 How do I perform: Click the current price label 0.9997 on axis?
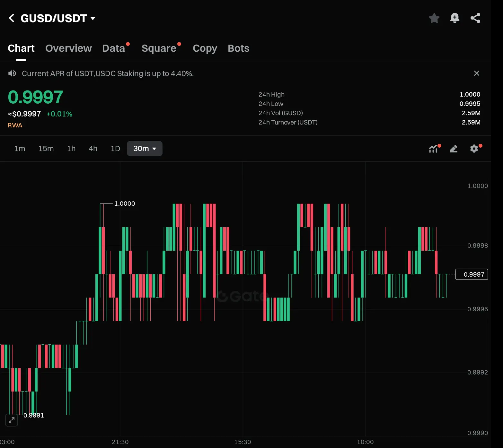click(x=472, y=274)
